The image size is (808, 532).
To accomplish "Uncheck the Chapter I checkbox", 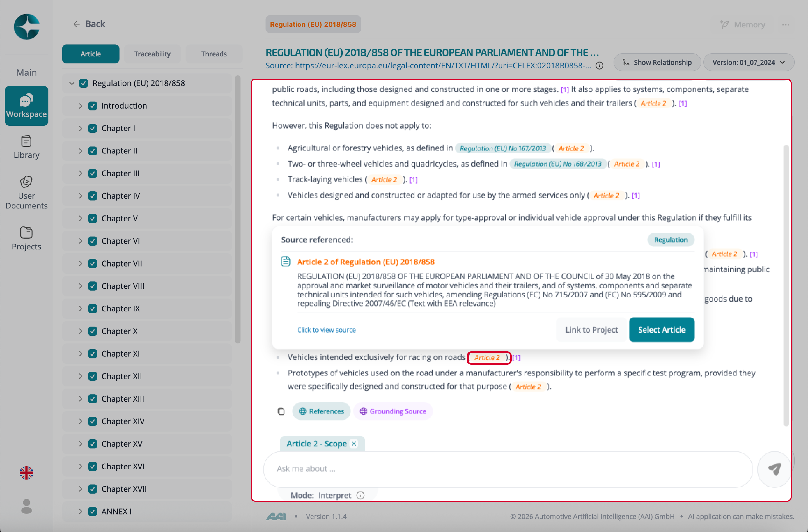I will pyautogui.click(x=92, y=128).
